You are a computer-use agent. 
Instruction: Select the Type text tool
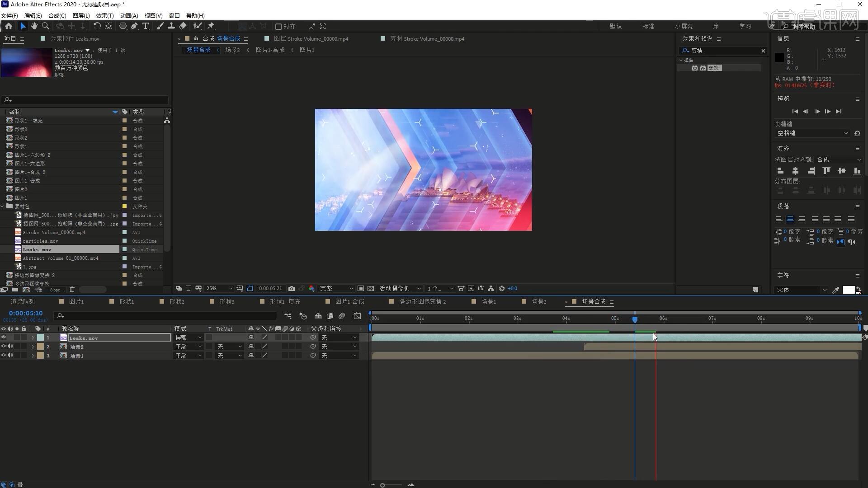146,26
